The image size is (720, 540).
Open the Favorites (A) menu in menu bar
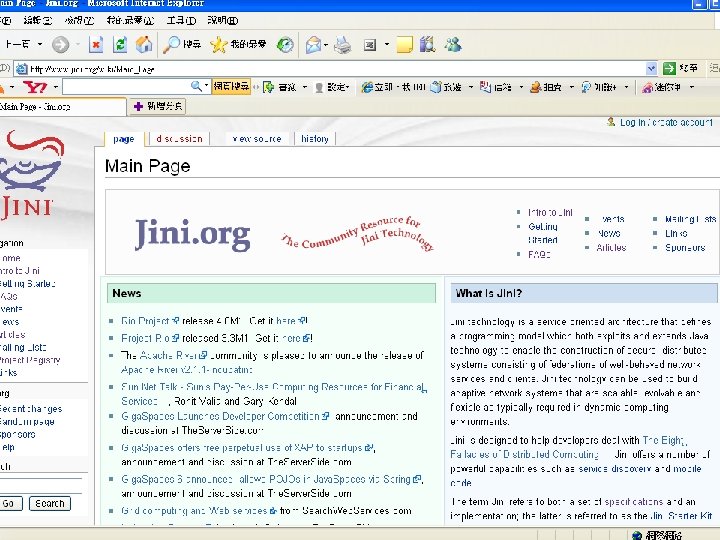pyautogui.click(x=130, y=20)
